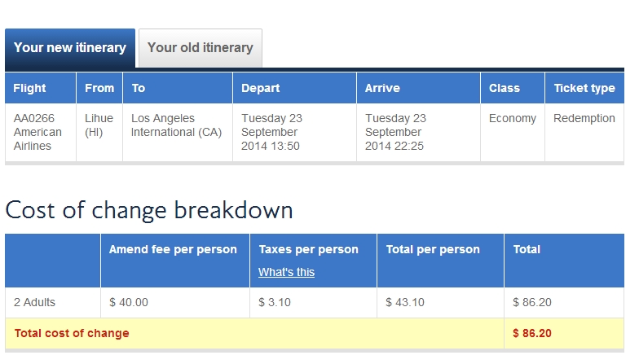Click the Ticket type column header
This screenshot has width=639, height=364.
(x=584, y=88)
